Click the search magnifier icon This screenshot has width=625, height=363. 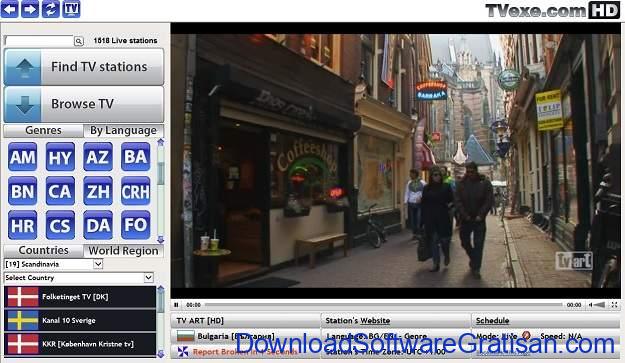point(79,41)
